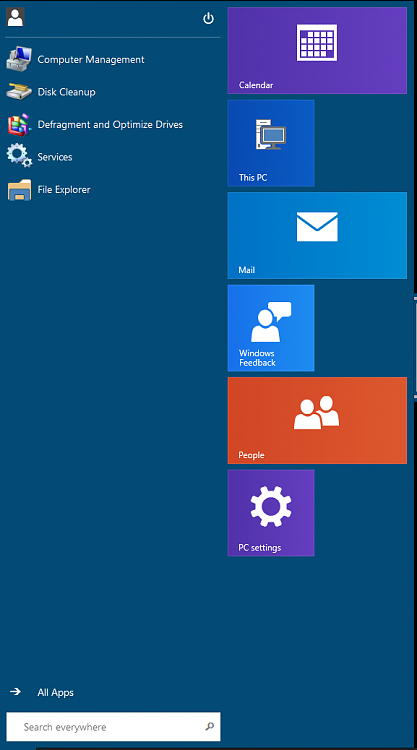Click the Services gears icon

19,156
